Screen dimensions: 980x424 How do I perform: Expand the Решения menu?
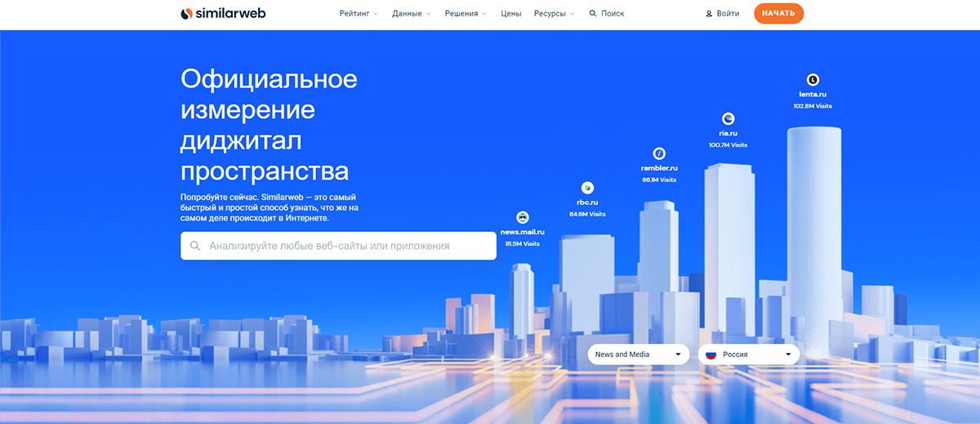pos(465,14)
